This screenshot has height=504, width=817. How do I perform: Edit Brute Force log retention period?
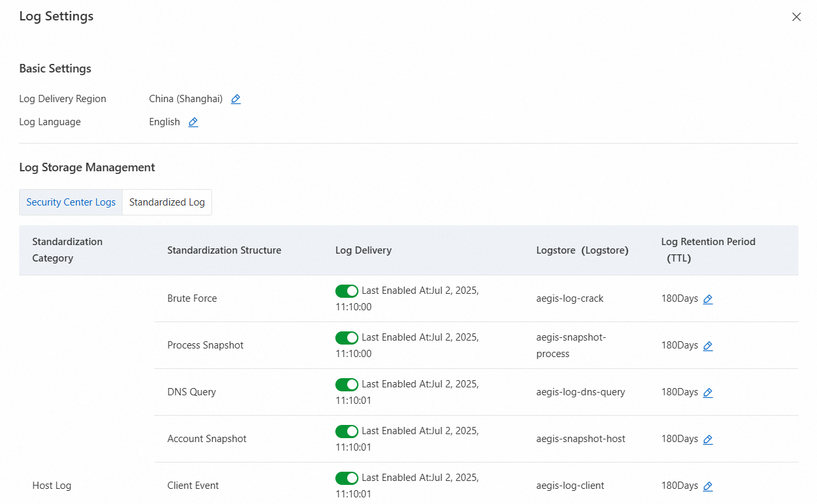(x=708, y=299)
